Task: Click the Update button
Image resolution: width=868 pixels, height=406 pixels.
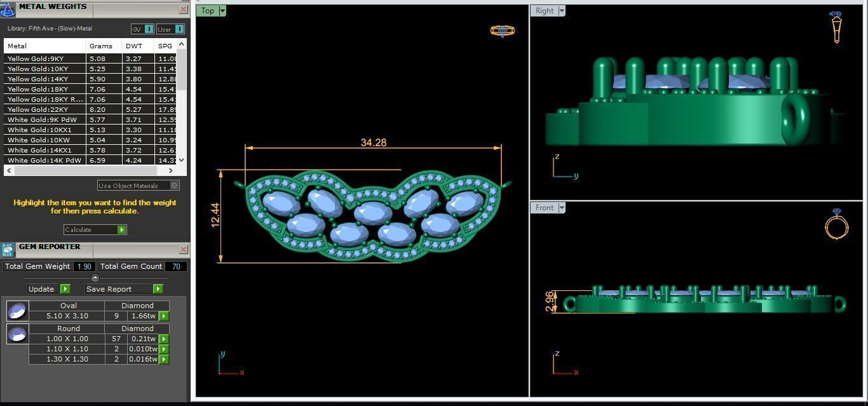Action: [x=48, y=288]
